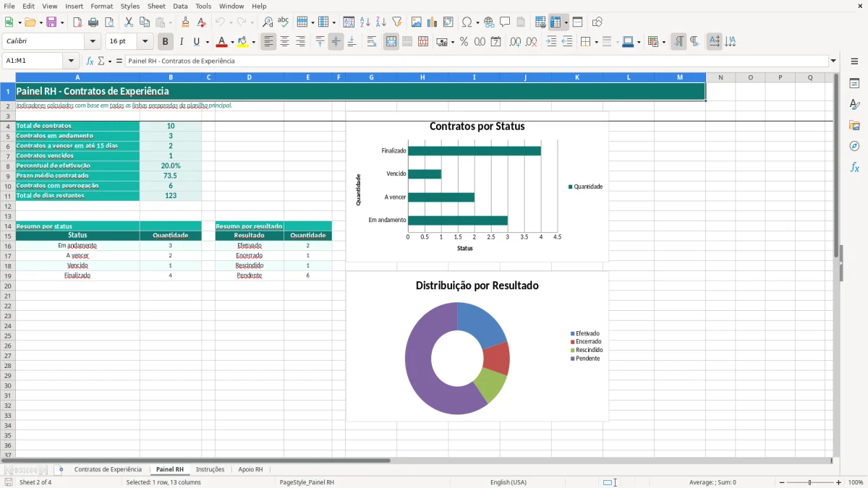This screenshot has height=488, width=868.
Task: Open sidebar Gallery panel
Action: (x=854, y=126)
